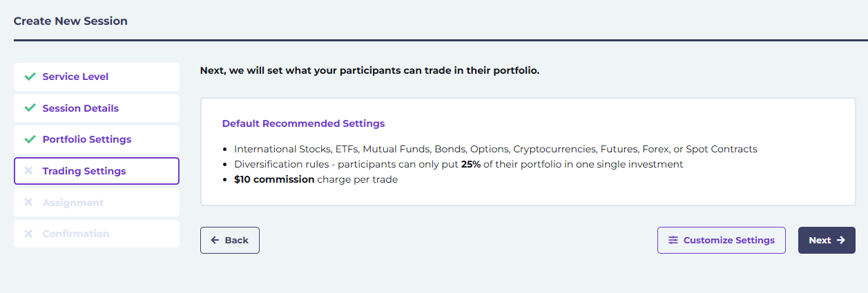Click the left arrow icon in Back
The height and width of the screenshot is (293, 868).
pos(215,241)
